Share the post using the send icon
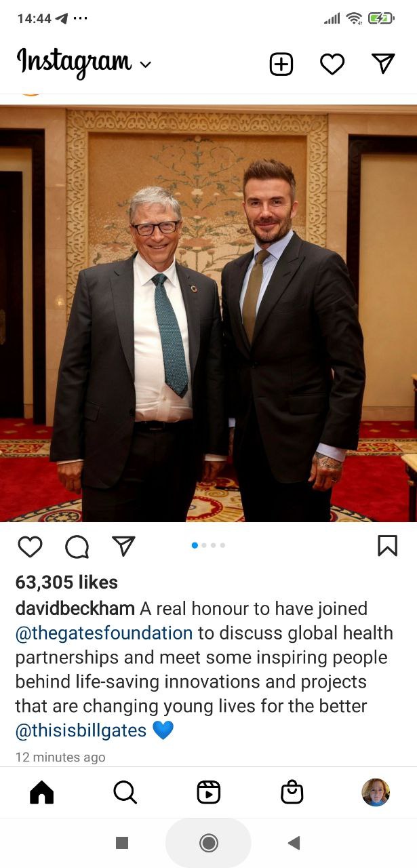Viewport: 417px width, 868px height. (123, 546)
